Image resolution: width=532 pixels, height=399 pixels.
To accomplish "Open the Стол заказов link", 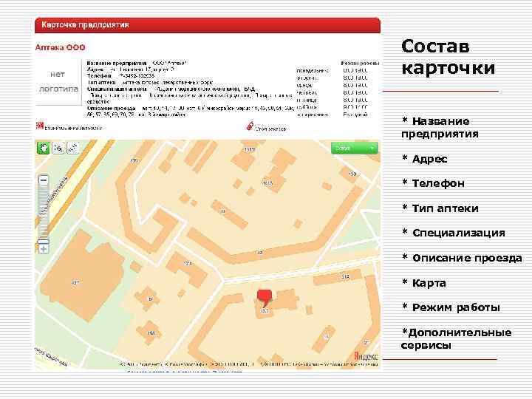I will coord(270,129).
